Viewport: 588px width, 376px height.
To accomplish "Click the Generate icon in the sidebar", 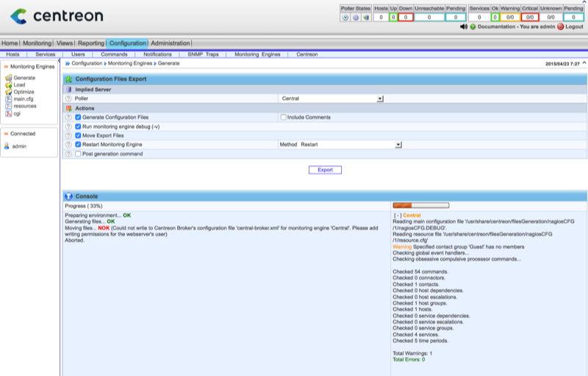I will 8,77.
